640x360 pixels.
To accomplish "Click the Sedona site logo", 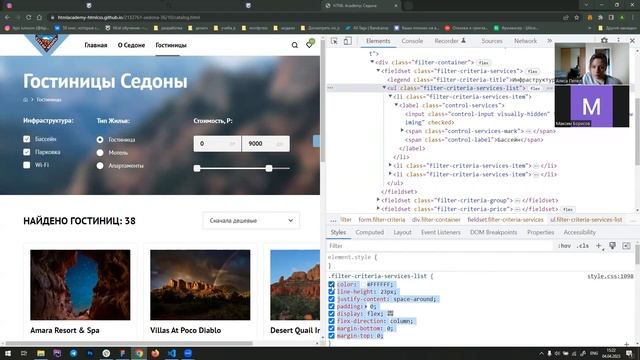I will [47, 43].
